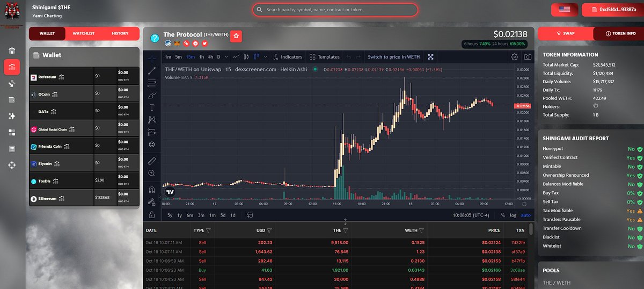Open the go-to-date calendar icon
Screen dimensions: 644x289
(250, 215)
